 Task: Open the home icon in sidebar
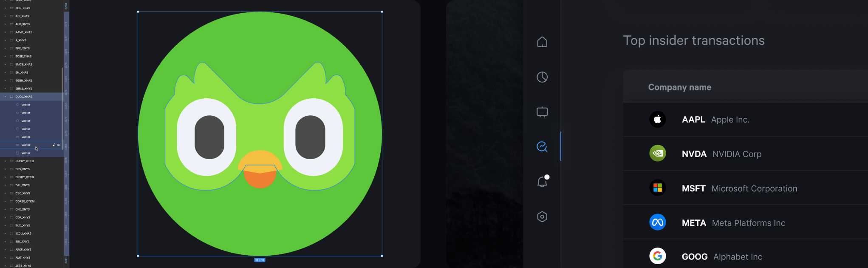[x=542, y=42]
